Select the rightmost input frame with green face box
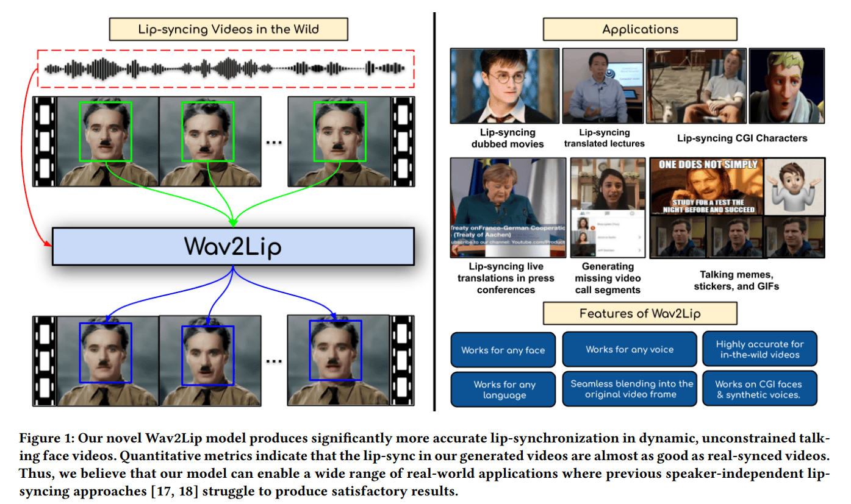This screenshot has height=504, width=851. [339, 141]
